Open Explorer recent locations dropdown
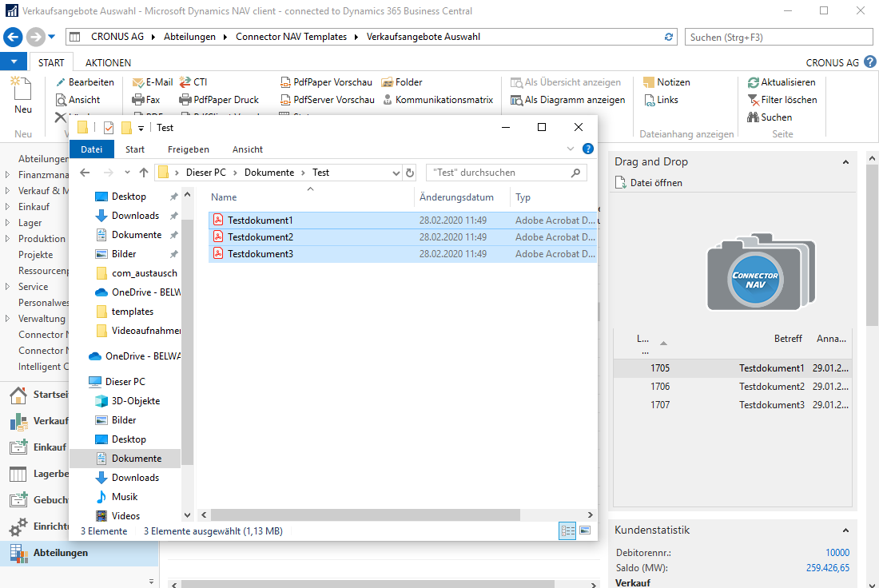Image resolution: width=879 pixels, height=588 pixels. (x=127, y=173)
